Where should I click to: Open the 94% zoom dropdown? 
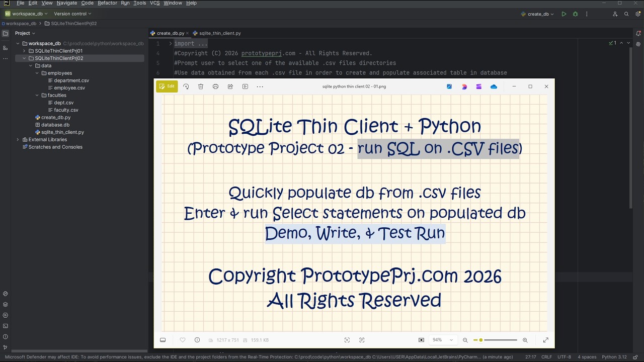click(x=443, y=340)
